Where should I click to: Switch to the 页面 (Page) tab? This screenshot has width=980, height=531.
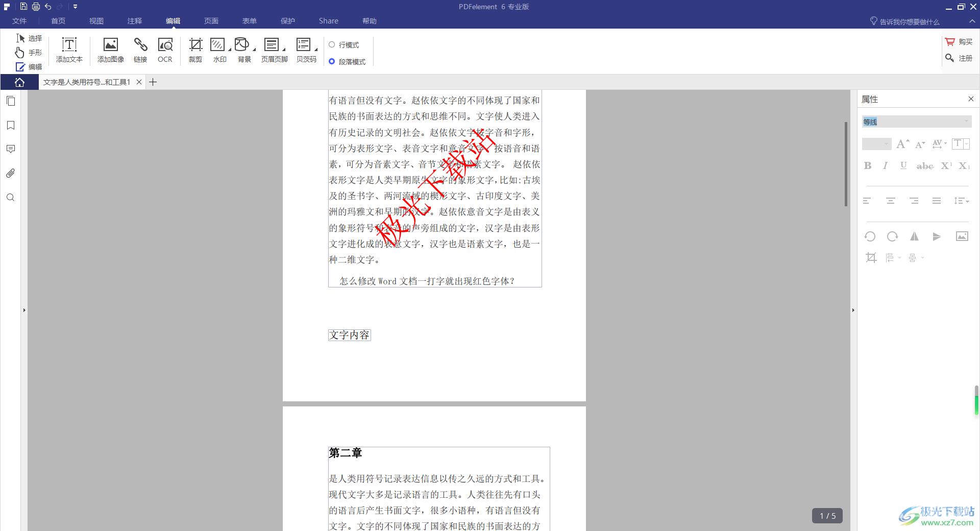pyautogui.click(x=211, y=21)
